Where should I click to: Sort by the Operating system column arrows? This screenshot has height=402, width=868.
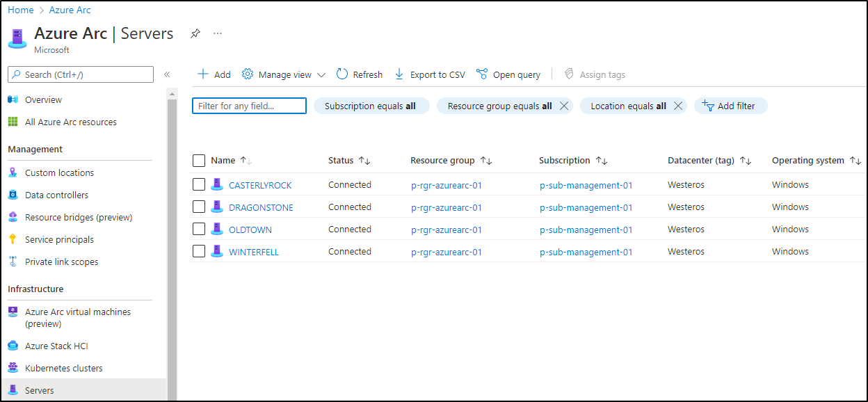pyautogui.click(x=855, y=161)
